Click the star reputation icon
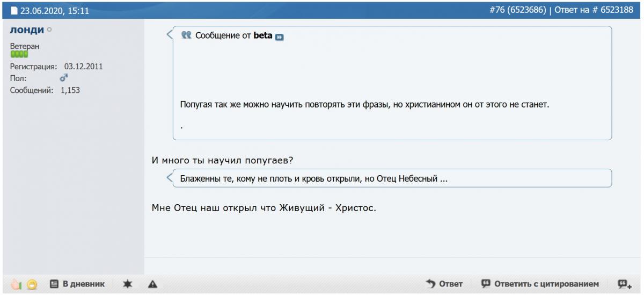The height and width of the screenshot is (295, 644). (127, 284)
